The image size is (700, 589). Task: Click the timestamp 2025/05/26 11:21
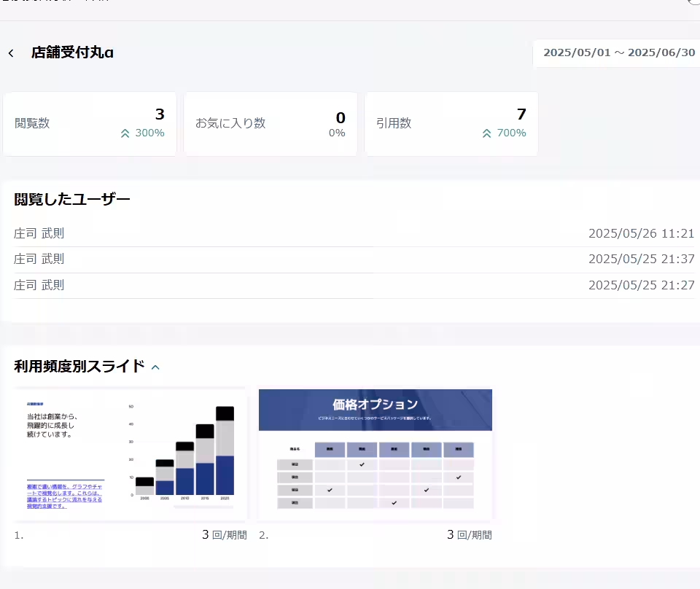pos(642,233)
